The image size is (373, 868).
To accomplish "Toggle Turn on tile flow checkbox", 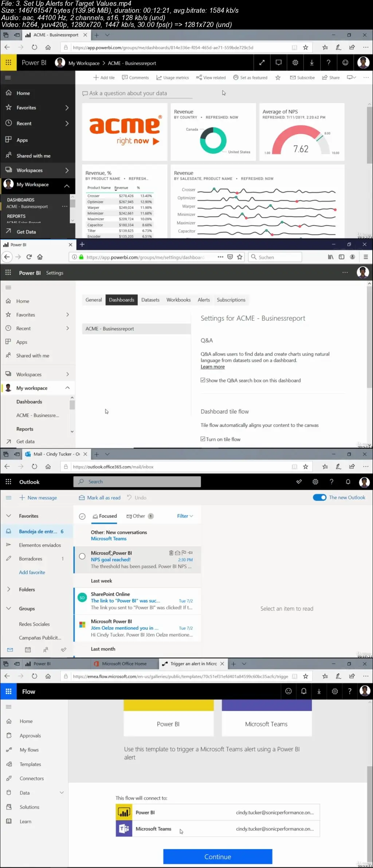I will [203, 439].
